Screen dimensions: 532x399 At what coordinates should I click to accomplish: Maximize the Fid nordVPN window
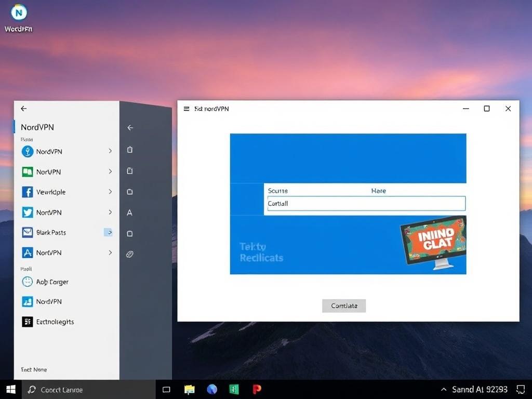coord(486,109)
